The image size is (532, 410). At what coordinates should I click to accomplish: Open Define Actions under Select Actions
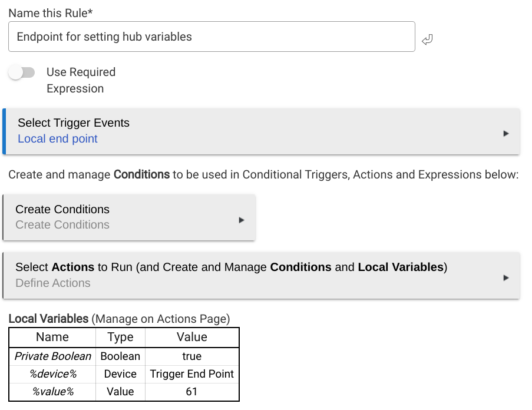(x=53, y=283)
